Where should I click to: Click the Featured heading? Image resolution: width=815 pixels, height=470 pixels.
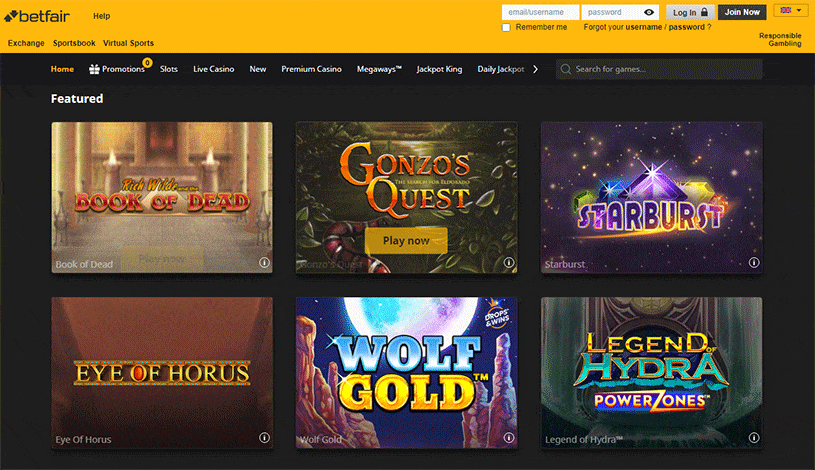point(77,99)
